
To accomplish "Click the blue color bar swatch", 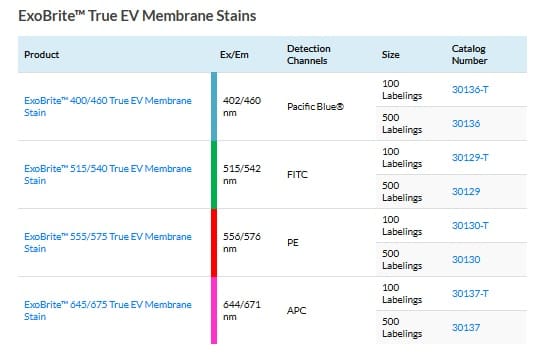I will pos(214,107).
